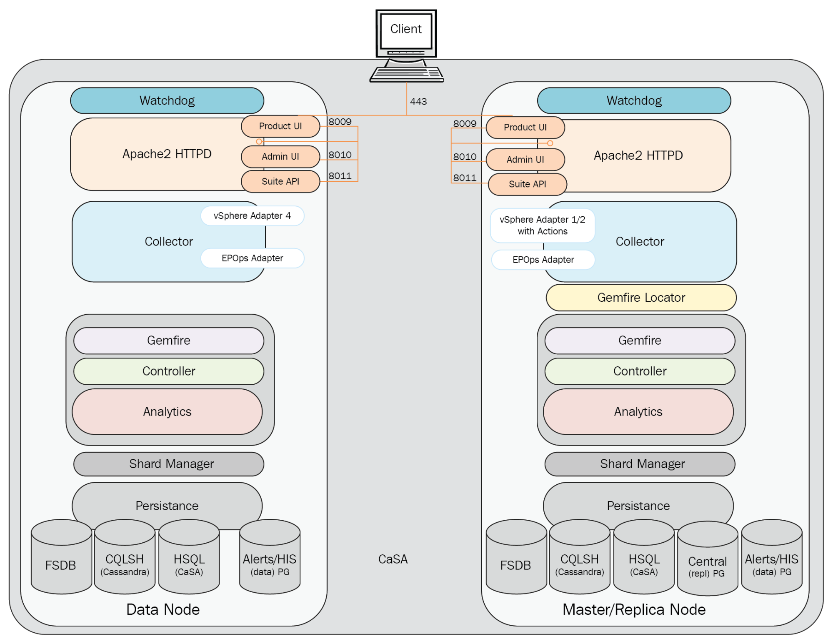Click the Gemfire Locator box
Screen dimensions: 833x644
641,298
